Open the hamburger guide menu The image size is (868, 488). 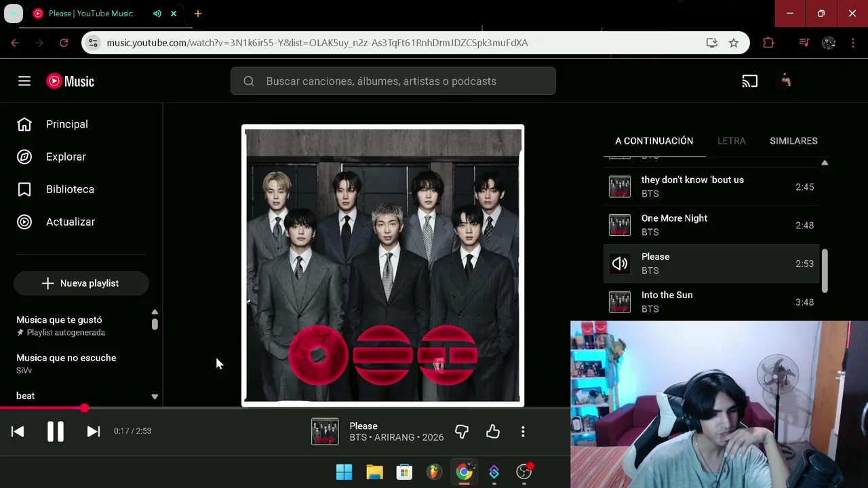click(24, 81)
